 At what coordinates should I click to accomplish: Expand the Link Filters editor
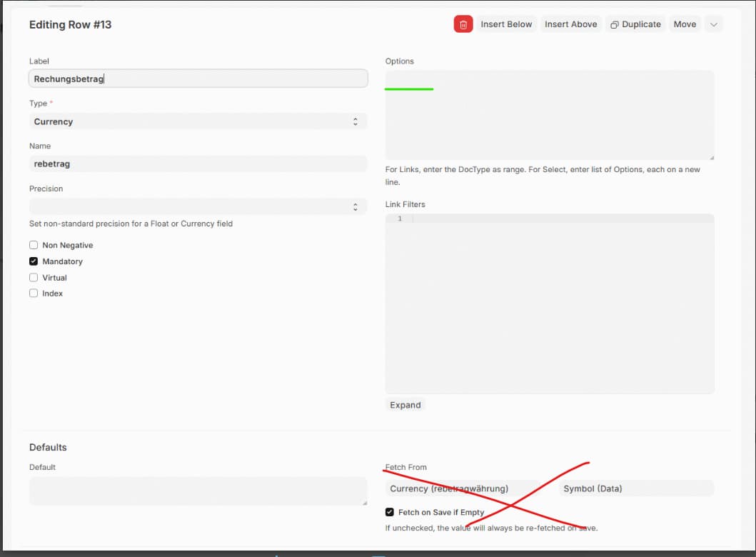[x=405, y=405]
